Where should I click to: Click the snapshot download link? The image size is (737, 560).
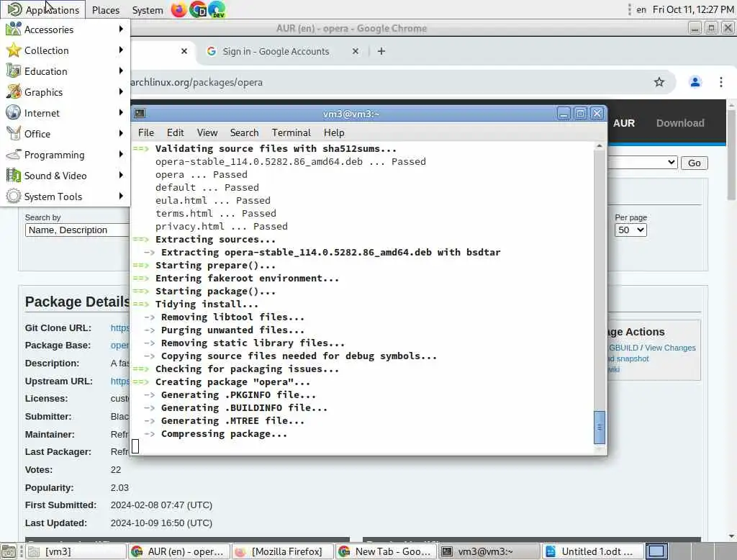pos(628,358)
